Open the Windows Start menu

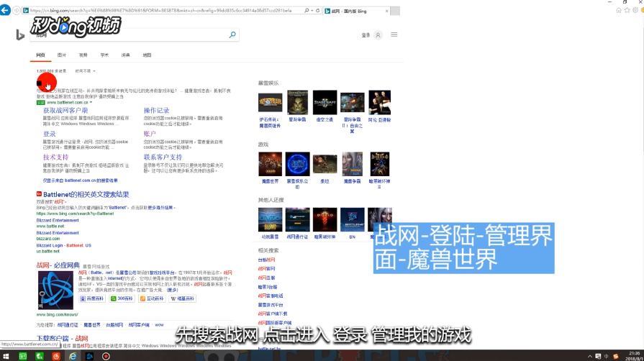tap(6, 356)
